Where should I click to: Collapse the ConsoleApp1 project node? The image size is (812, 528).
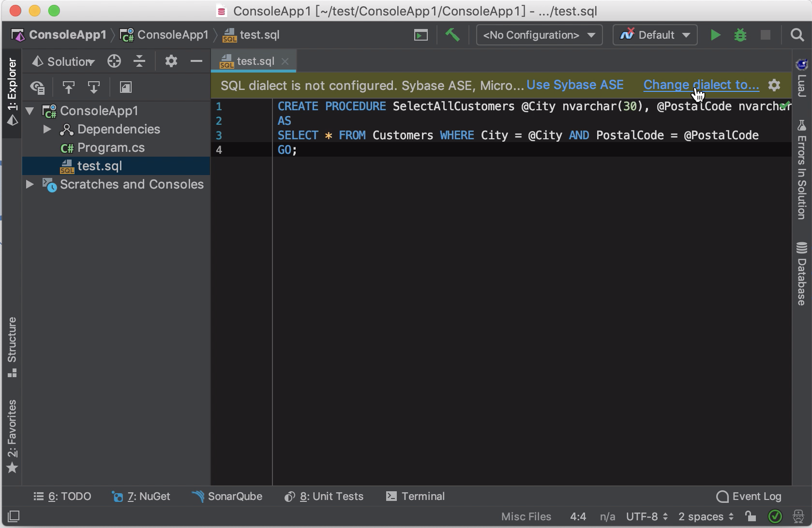click(30, 111)
